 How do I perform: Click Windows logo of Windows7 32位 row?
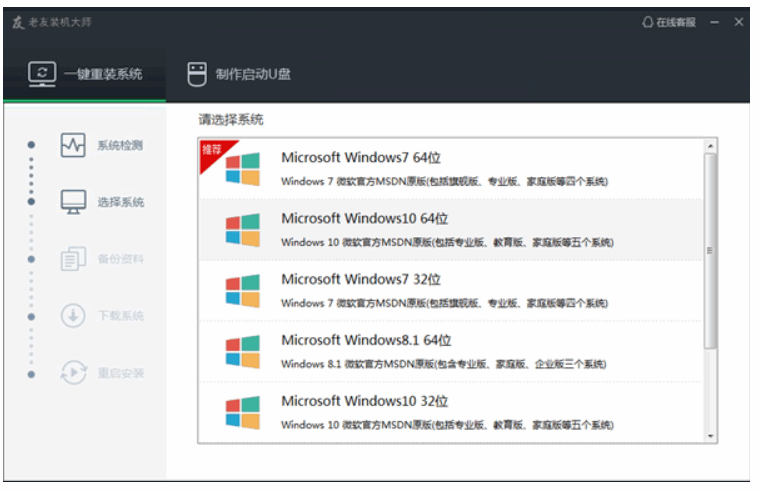(242, 291)
